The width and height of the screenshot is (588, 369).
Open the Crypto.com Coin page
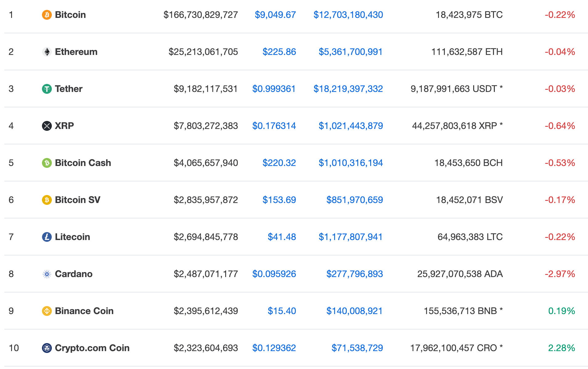[92, 348]
